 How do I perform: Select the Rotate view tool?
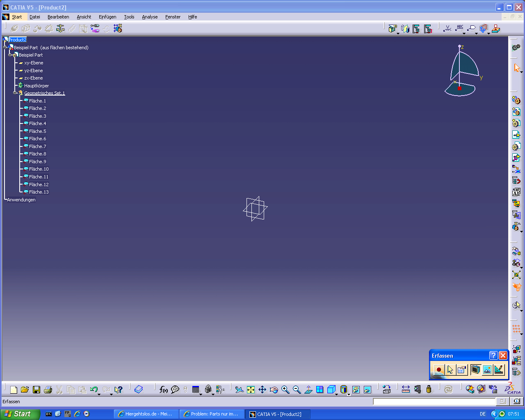point(274,390)
